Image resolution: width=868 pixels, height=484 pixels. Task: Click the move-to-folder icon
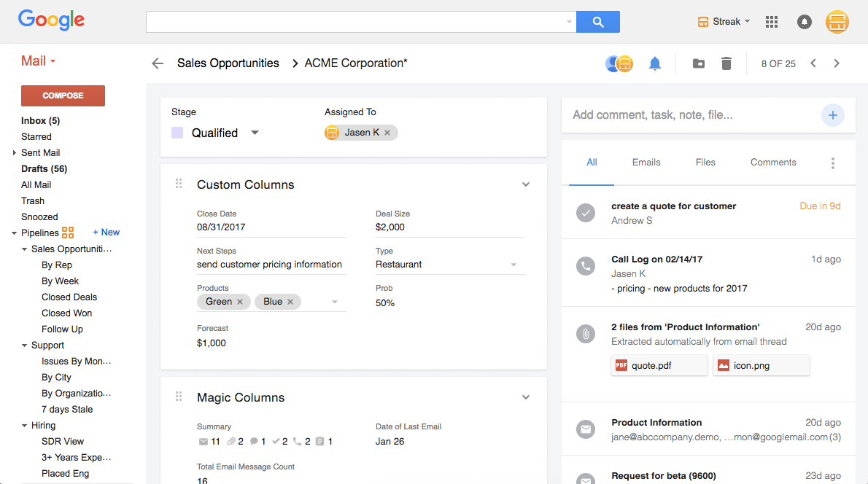[699, 63]
